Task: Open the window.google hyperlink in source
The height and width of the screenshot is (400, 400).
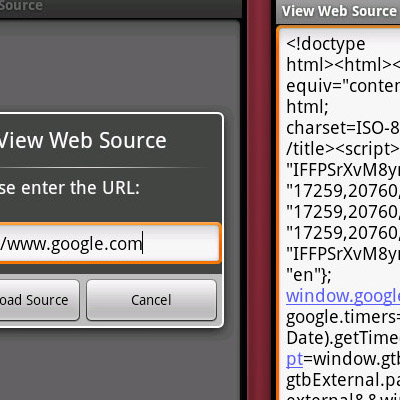Action: pyautogui.click(x=343, y=296)
